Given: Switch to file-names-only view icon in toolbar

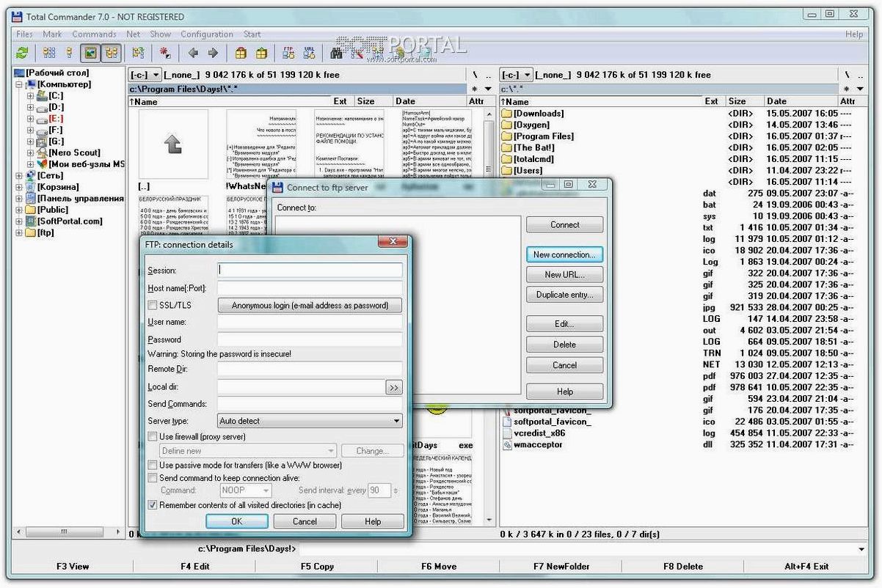Looking at the screenshot, I should (49, 53).
